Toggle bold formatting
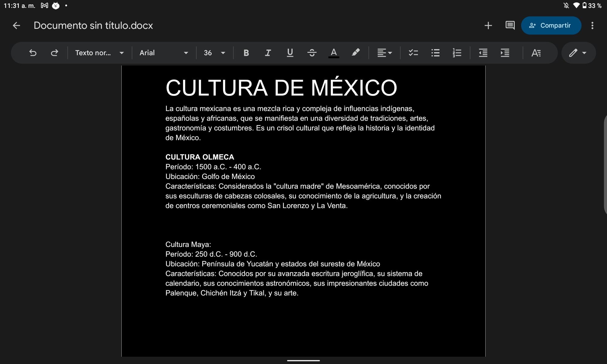Image resolution: width=607 pixels, height=364 pixels. [x=246, y=53]
